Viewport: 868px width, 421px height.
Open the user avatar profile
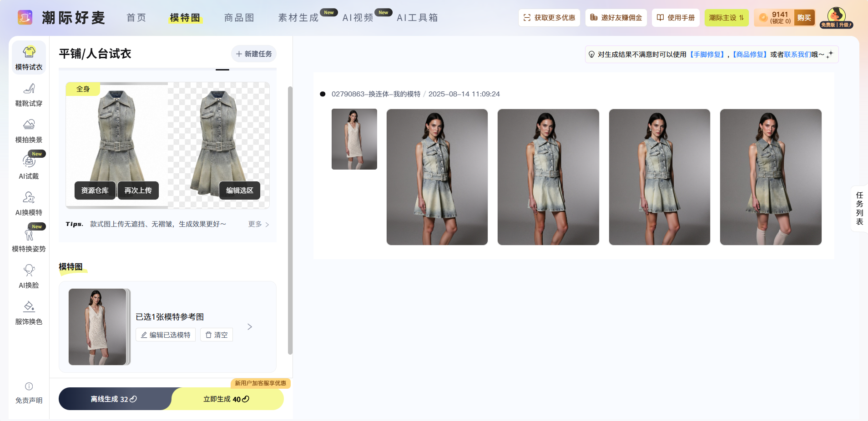tap(836, 15)
